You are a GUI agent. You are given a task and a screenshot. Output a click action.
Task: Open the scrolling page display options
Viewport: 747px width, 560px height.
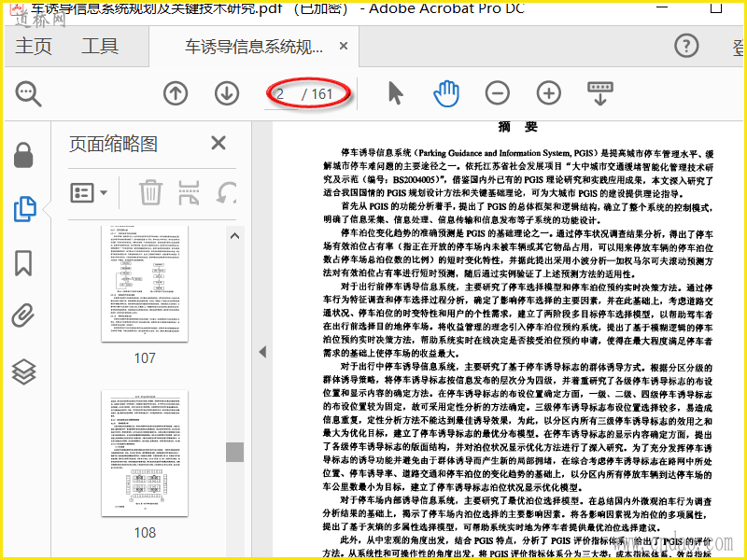pos(600,93)
